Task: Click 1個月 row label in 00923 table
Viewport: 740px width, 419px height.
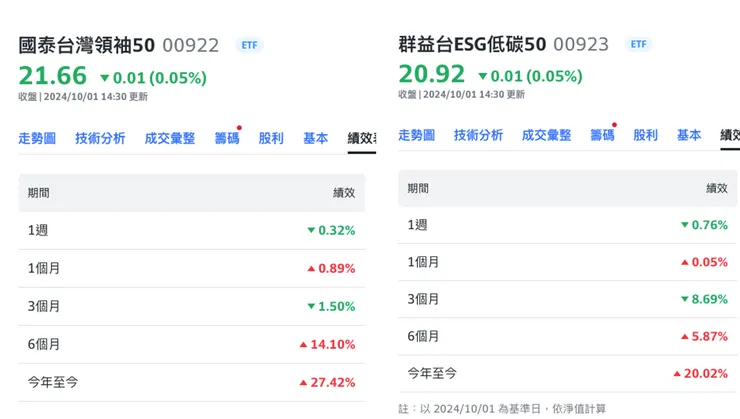Action: pos(423,262)
